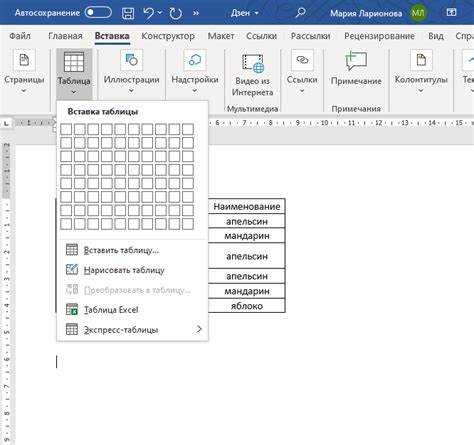The height and width of the screenshot is (445, 474).
Task: Choose Нарисовать таблицу menu item
Action: click(x=133, y=270)
